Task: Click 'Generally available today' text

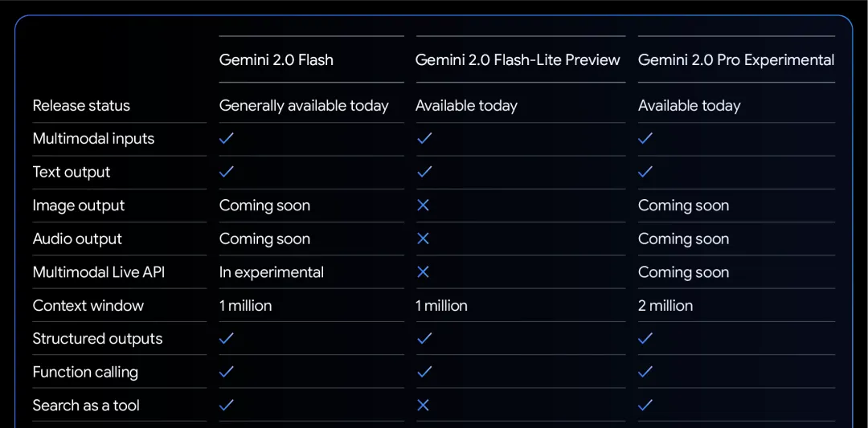Action: (x=304, y=106)
